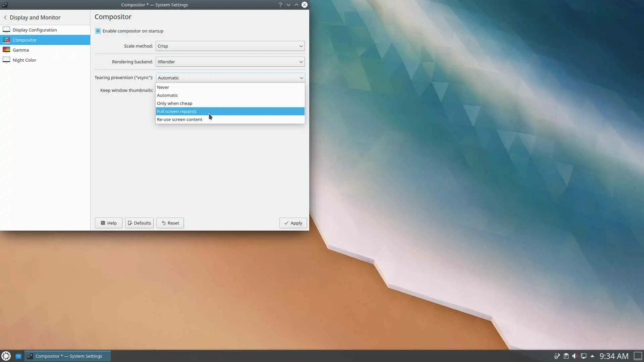Click the window help question mark icon
Viewport: 644px width, 362px height.
tap(280, 5)
